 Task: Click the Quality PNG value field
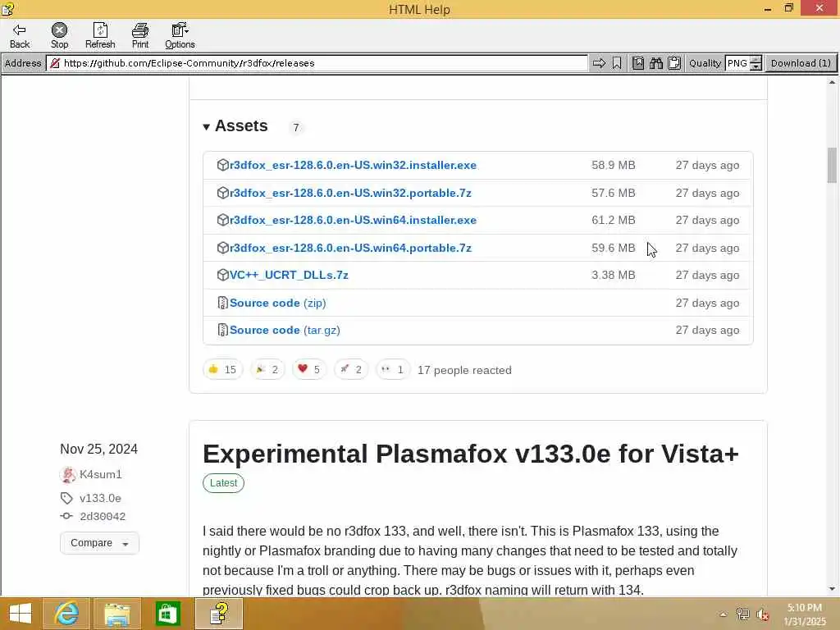click(737, 63)
